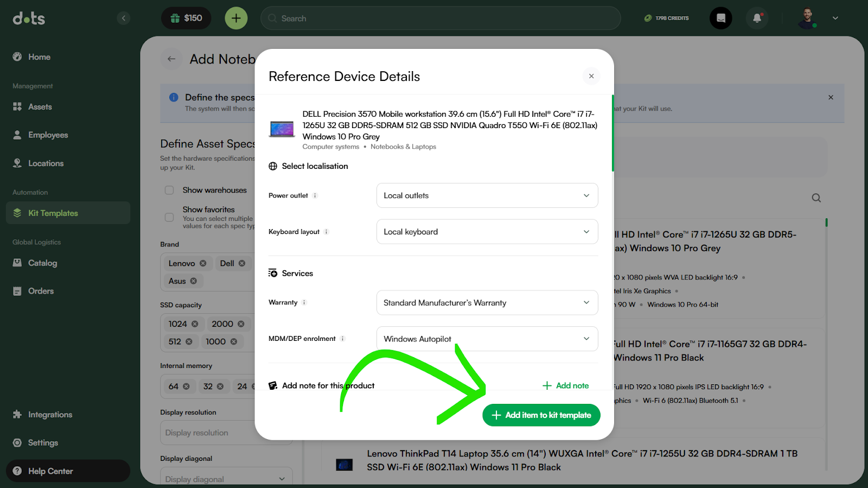Open the MDM/DEP enrolment dropdown
Image resolution: width=868 pixels, height=488 pixels.
[x=487, y=339]
